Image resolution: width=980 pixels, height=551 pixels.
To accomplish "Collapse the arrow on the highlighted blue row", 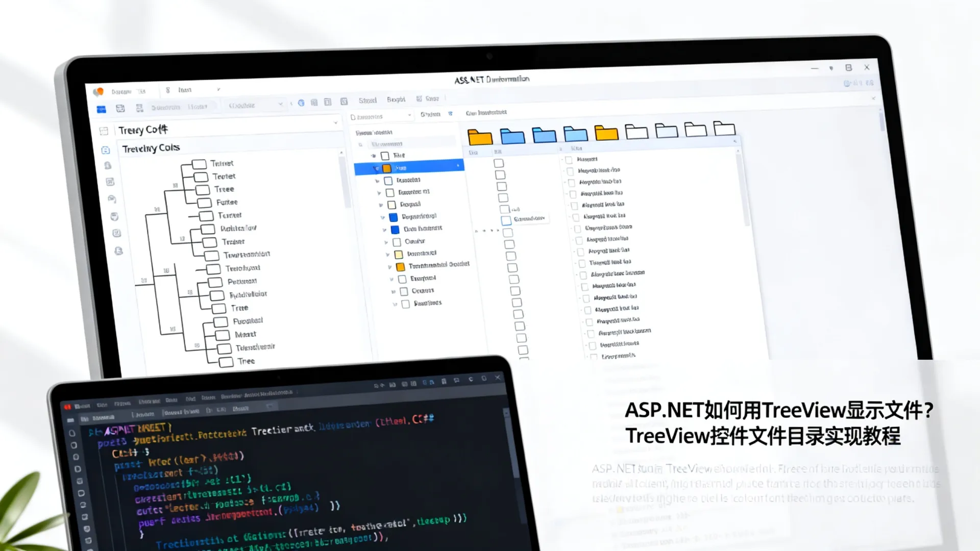I will pyautogui.click(x=377, y=168).
